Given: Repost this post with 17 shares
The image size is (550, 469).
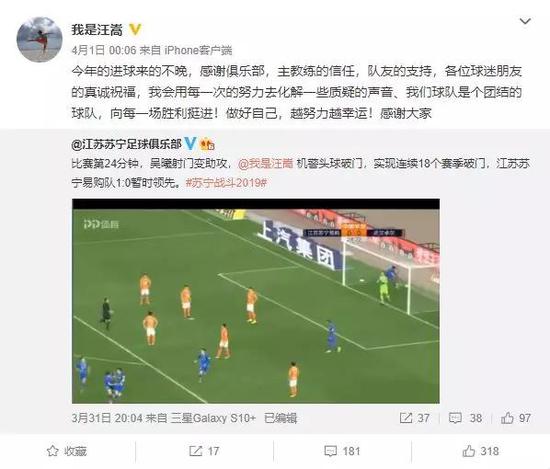Looking at the screenshot, I should tap(204, 451).
